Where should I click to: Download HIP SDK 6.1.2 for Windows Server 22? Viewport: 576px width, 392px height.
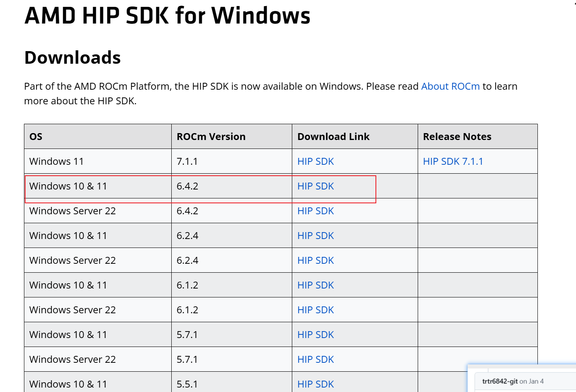tap(315, 310)
